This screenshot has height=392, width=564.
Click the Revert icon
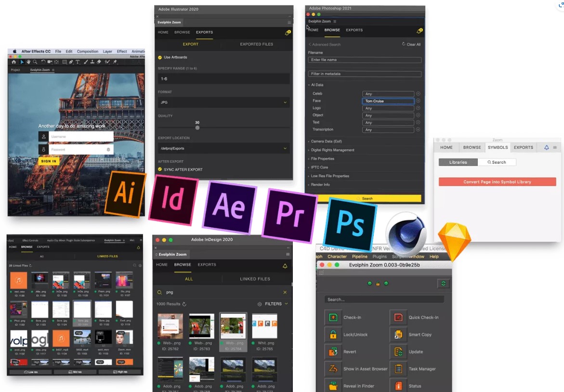point(333,352)
